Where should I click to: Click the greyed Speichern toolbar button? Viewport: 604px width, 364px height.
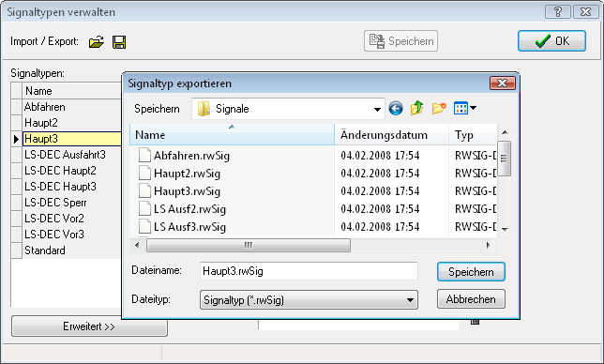tap(401, 41)
